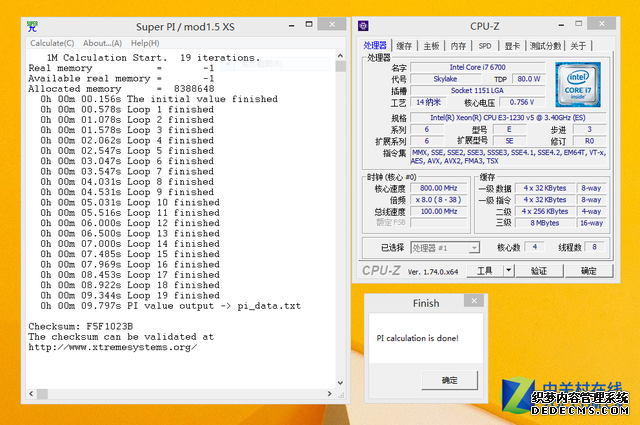
Task: Open the 处理器 #1 selection dropdown
Action: tap(445, 248)
